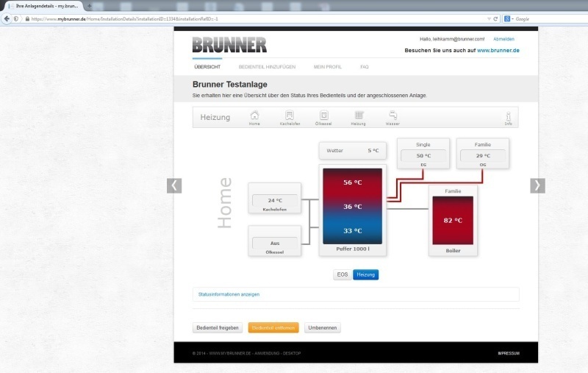
Task: Click the Puffer 1000 l tank graphic
Action: click(x=353, y=206)
